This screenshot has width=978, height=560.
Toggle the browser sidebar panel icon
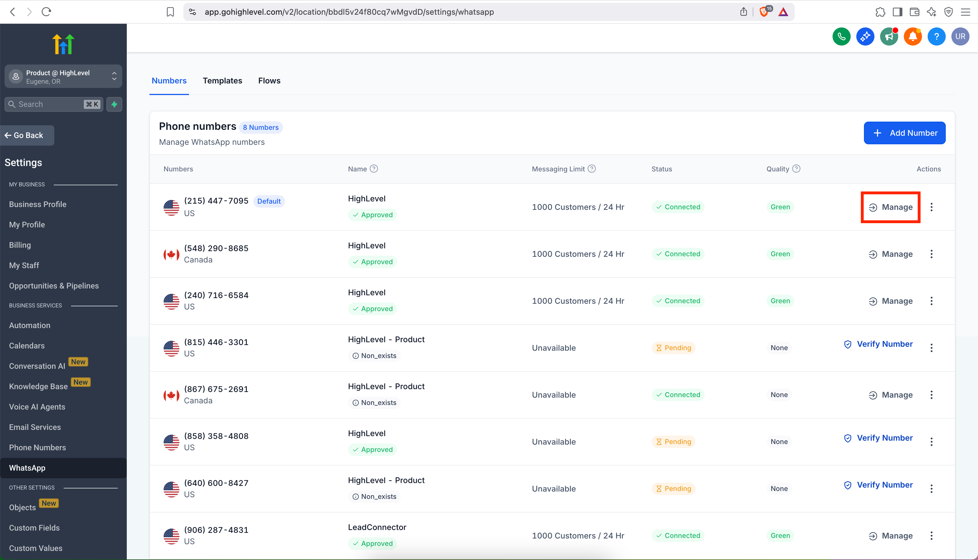[897, 12]
